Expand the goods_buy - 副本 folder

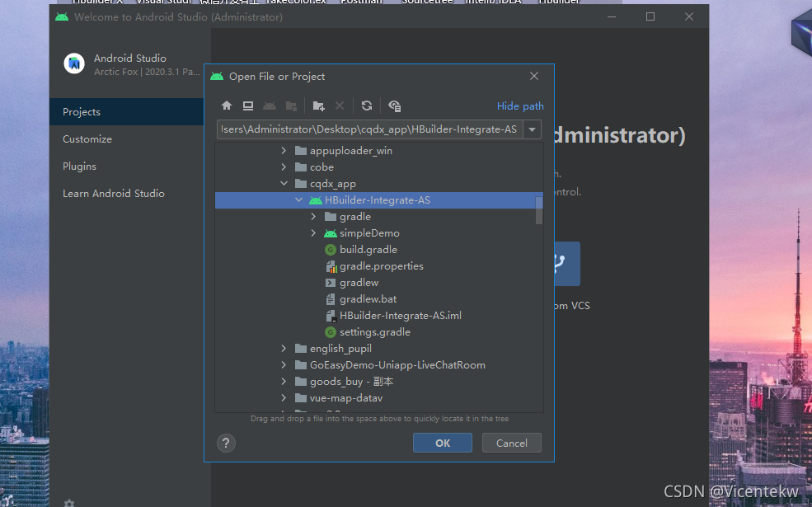[284, 382]
